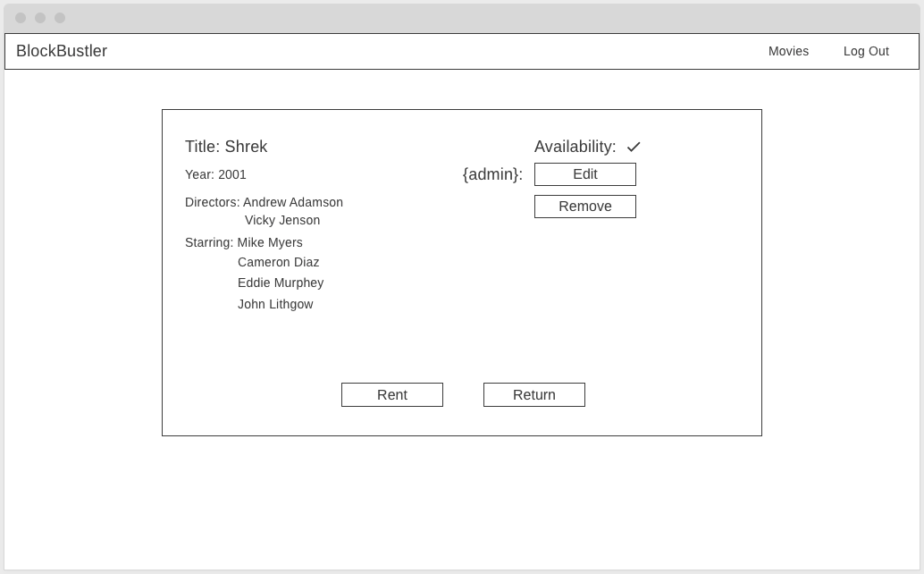Click 'Starring: Mike Myers' line
Viewport: 924px width, 574px height.
(x=244, y=242)
